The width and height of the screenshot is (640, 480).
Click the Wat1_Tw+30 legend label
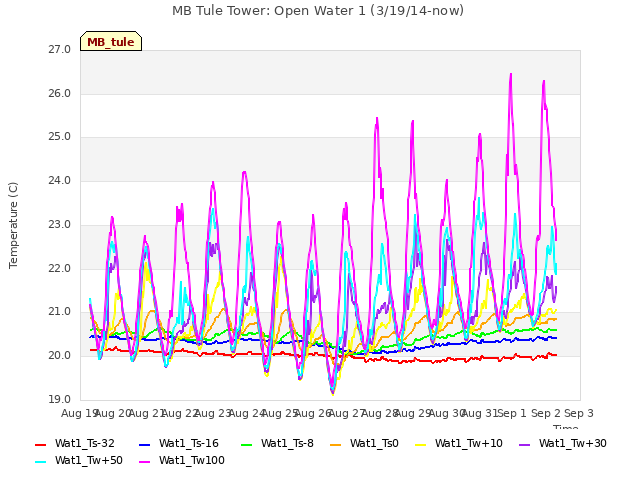click(573, 443)
